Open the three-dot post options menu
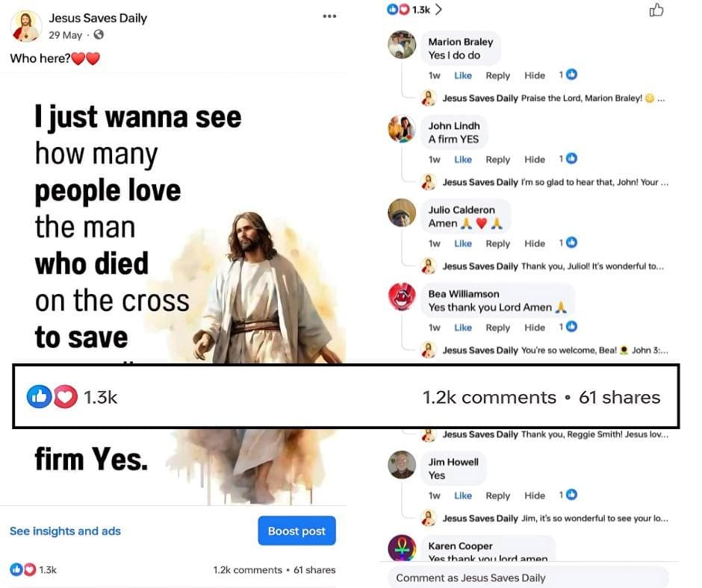 329,16
